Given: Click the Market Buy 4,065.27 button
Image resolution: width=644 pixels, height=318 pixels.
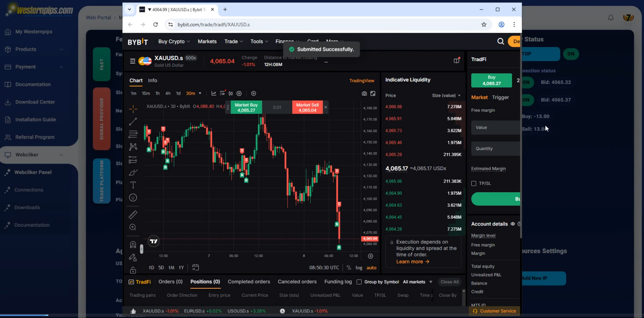Looking at the screenshot, I should pos(246,107).
